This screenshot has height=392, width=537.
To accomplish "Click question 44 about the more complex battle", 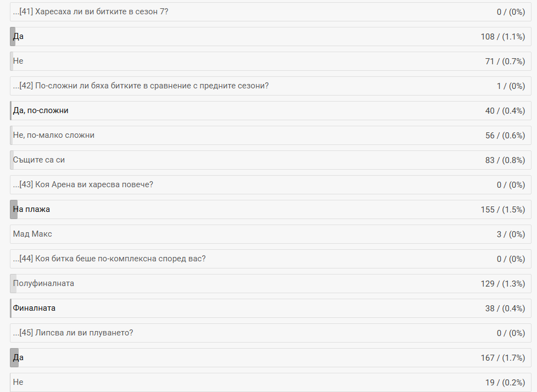I will coord(109,259).
